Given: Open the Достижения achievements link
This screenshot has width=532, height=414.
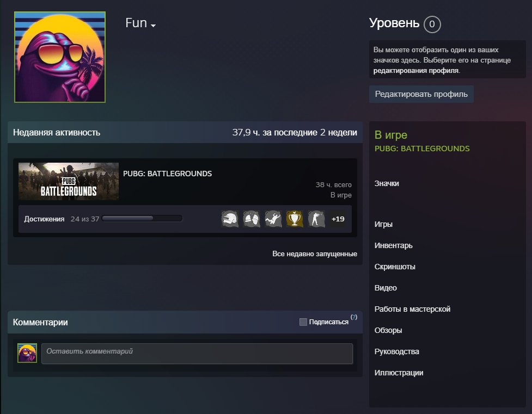Looking at the screenshot, I should click(44, 219).
